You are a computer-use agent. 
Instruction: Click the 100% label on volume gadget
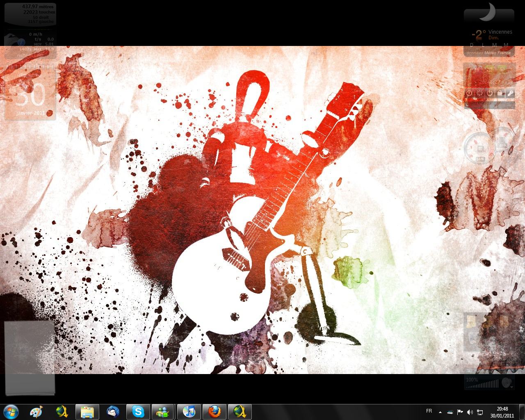coord(472,379)
